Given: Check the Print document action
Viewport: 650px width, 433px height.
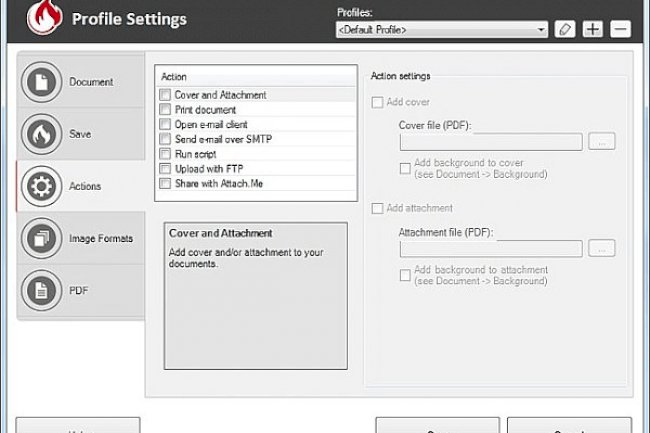Looking at the screenshot, I should point(165,110).
